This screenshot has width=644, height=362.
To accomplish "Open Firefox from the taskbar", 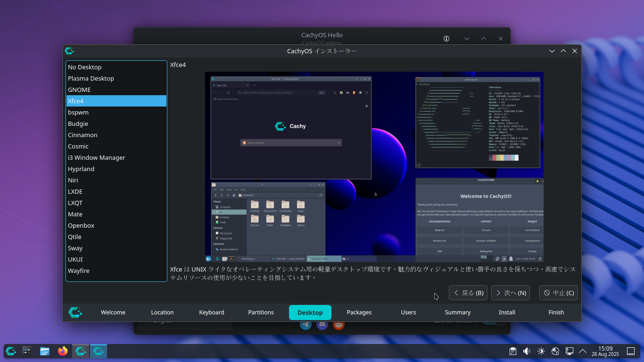I will point(63,351).
